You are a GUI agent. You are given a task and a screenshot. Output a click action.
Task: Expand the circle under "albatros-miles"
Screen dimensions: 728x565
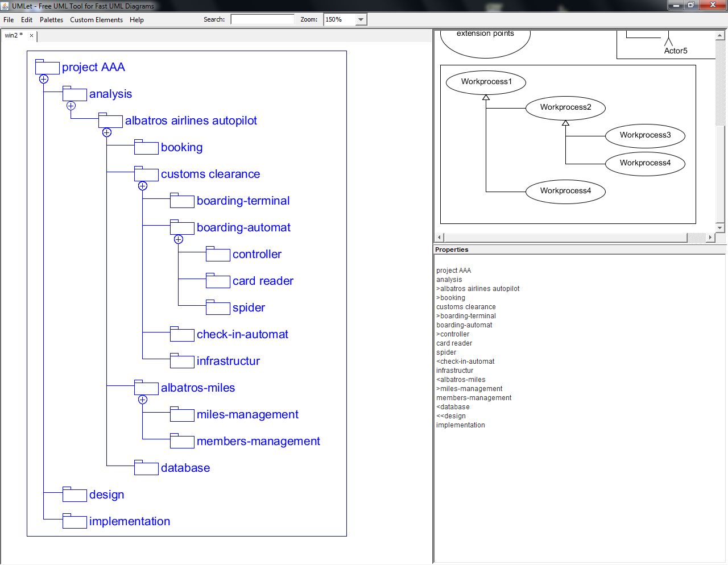[143, 400]
